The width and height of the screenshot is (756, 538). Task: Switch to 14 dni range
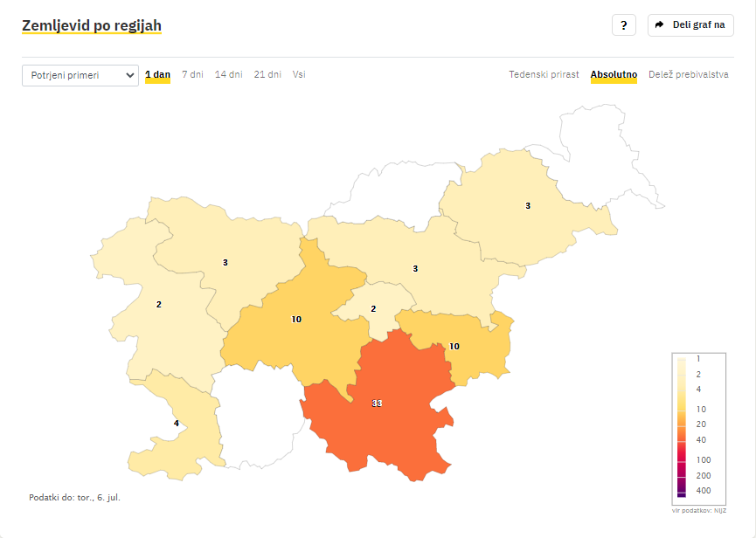click(228, 74)
